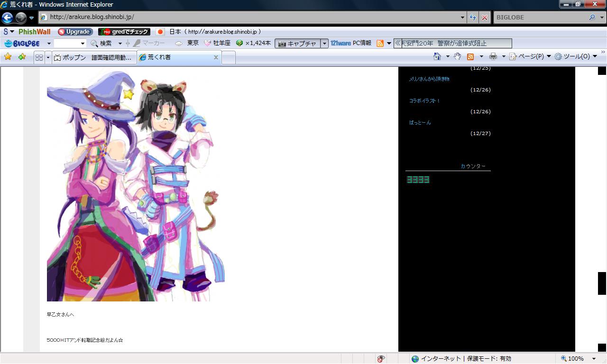The width and height of the screenshot is (607, 364).
Task: Open the Quick Tabs view
Action: [x=39, y=57]
